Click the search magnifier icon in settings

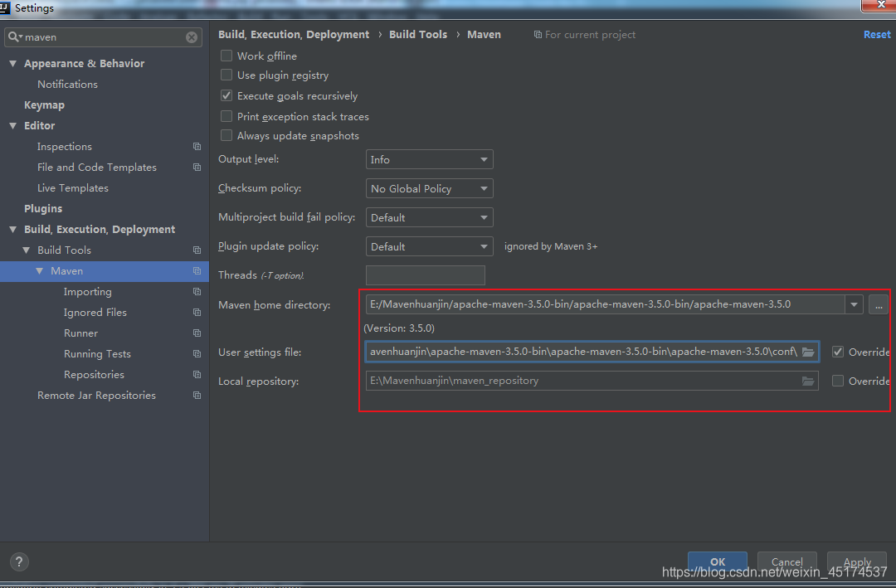pos(14,37)
